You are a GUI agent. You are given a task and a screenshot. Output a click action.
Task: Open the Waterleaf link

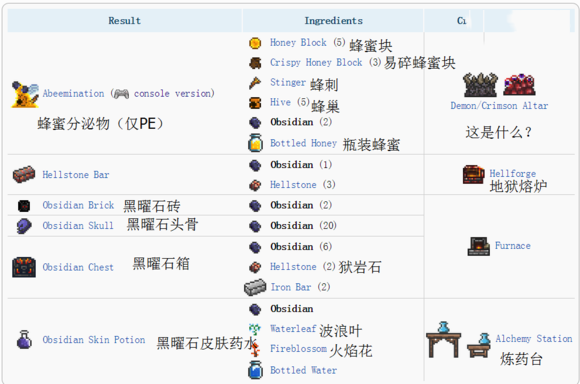click(x=293, y=329)
